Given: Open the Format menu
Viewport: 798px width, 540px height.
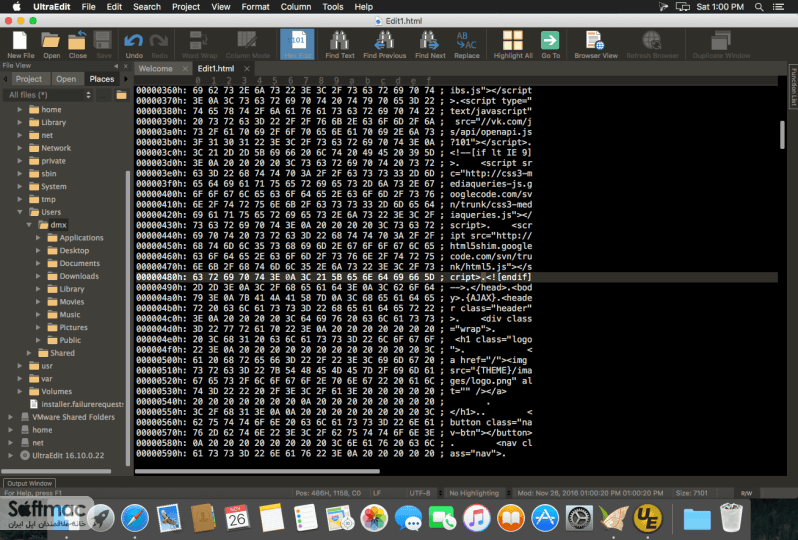Looking at the screenshot, I should tap(255, 7).
